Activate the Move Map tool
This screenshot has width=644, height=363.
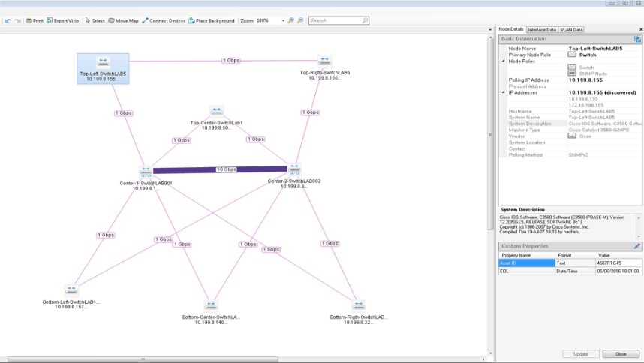pos(123,20)
